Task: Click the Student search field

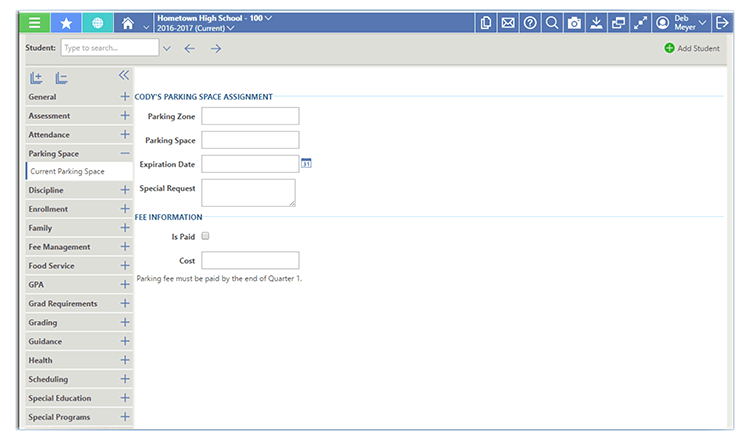Action: tap(110, 48)
